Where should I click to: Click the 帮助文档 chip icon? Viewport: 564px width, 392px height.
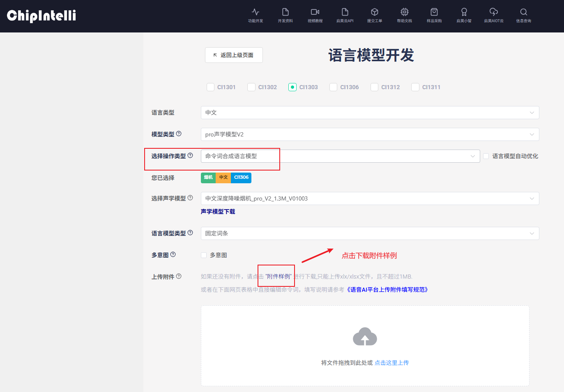point(405,12)
